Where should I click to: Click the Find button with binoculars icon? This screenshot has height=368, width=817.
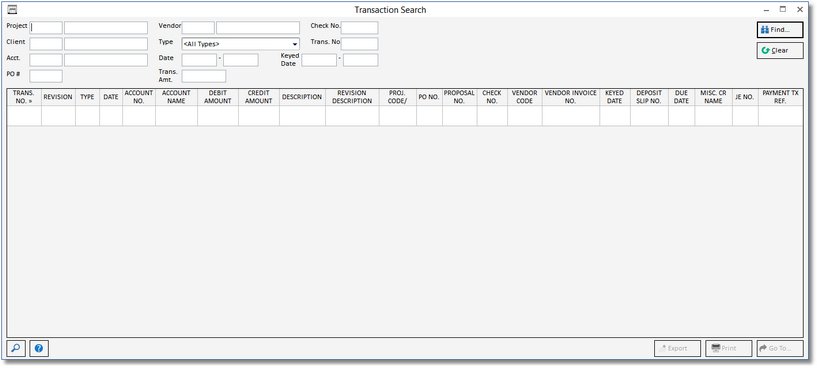click(780, 30)
